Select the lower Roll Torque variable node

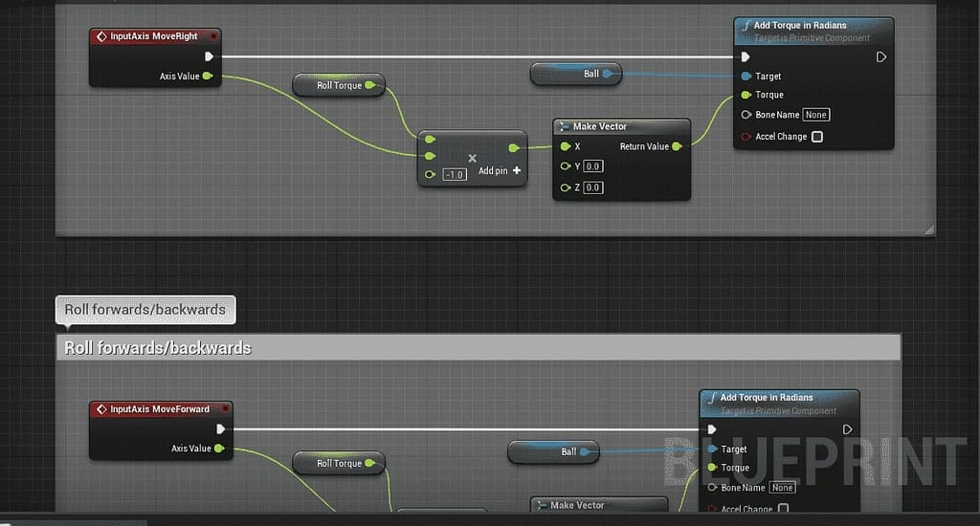[339, 463]
